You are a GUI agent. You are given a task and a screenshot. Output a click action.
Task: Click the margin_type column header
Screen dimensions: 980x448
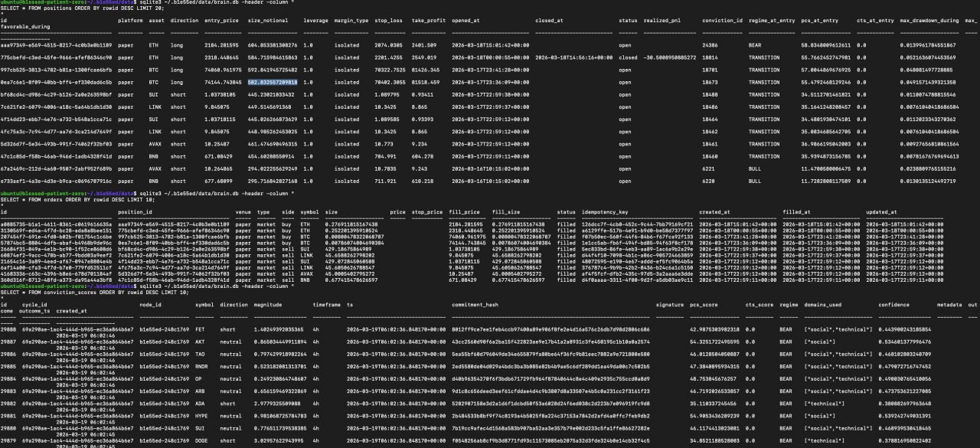[351, 21]
